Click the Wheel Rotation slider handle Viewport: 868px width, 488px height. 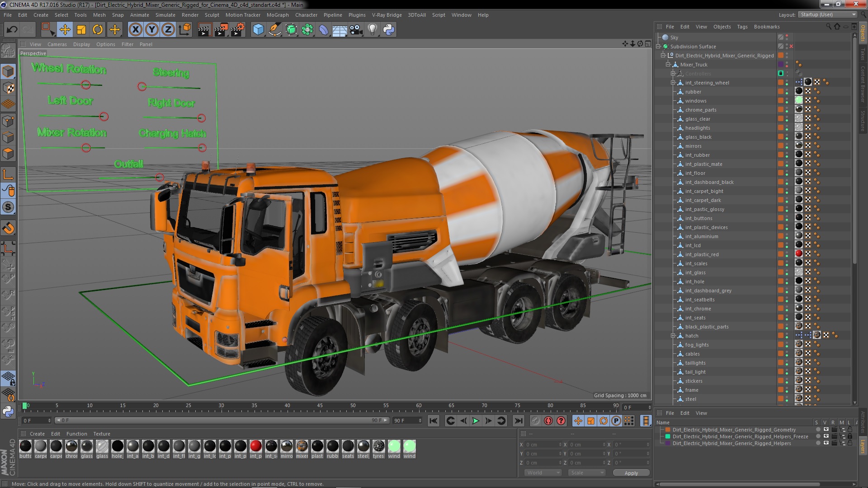[x=86, y=85]
